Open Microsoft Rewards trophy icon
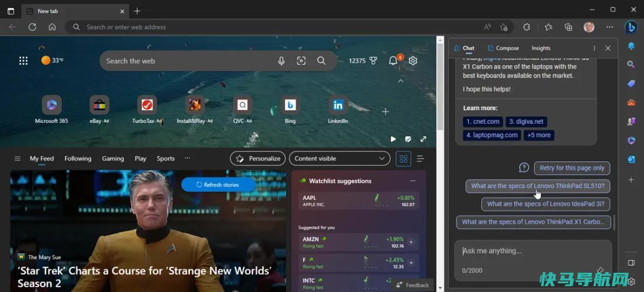This screenshot has width=644, height=292. pos(373,61)
